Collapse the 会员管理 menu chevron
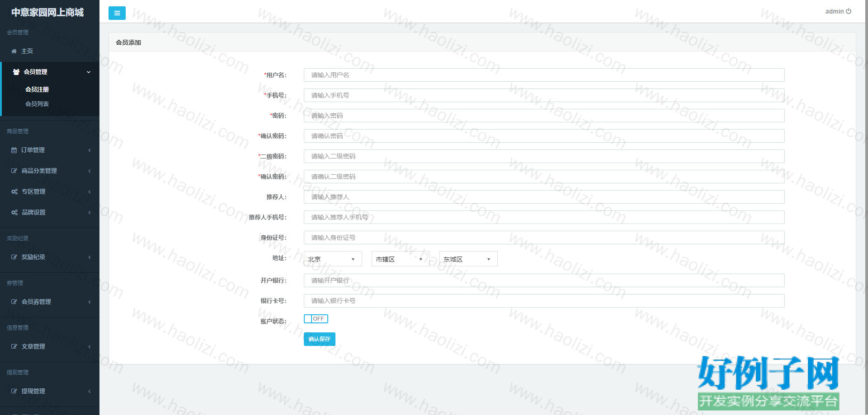The width and height of the screenshot is (868, 415). pos(89,72)
